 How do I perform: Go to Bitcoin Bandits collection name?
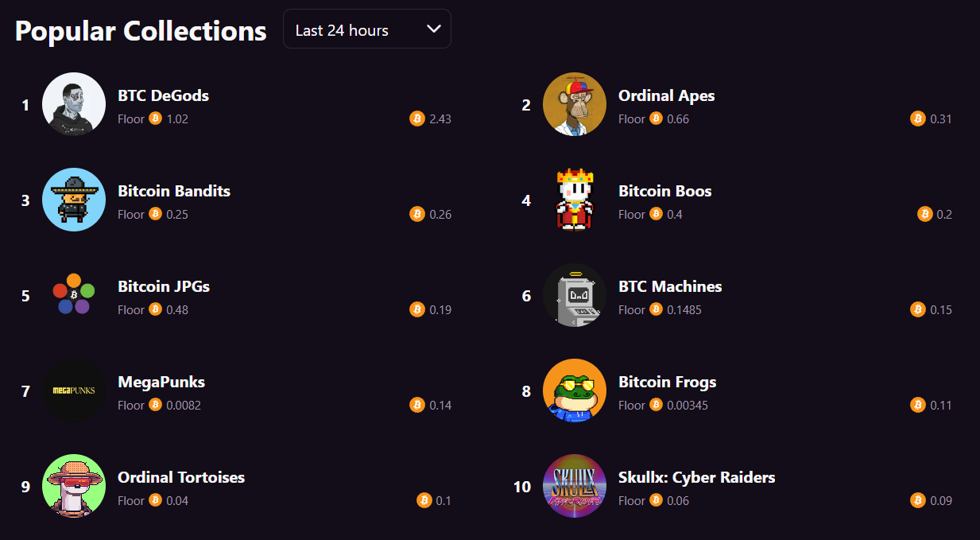tap(174, 191)
